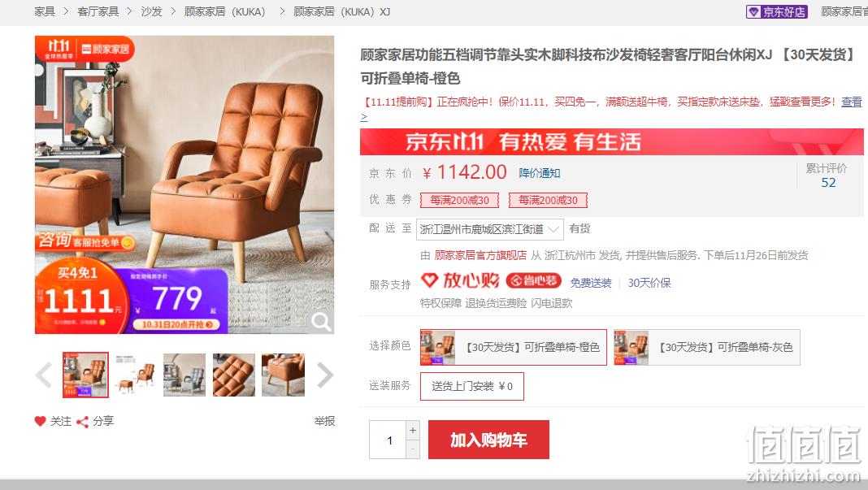Select the gray 可折叠单椅-灰色 color option
Image resolution: width=868 pixels, height=490 pixels.
click(707, 347)
